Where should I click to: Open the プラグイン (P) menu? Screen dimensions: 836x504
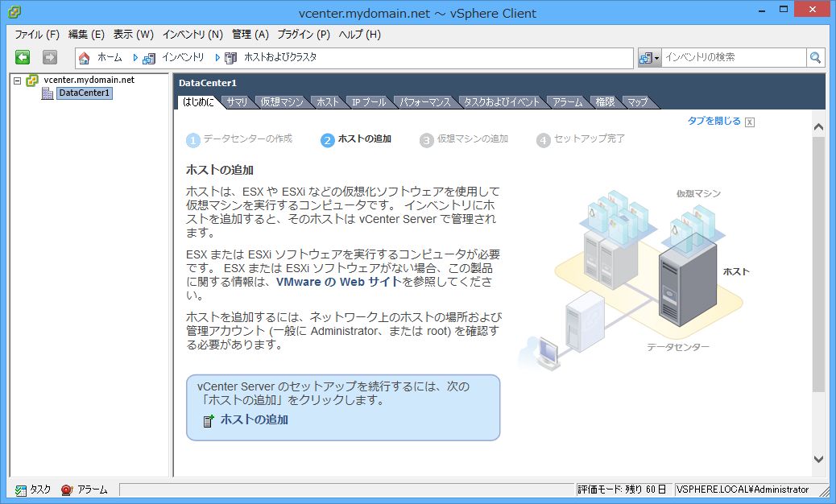(x=304, y=35)
